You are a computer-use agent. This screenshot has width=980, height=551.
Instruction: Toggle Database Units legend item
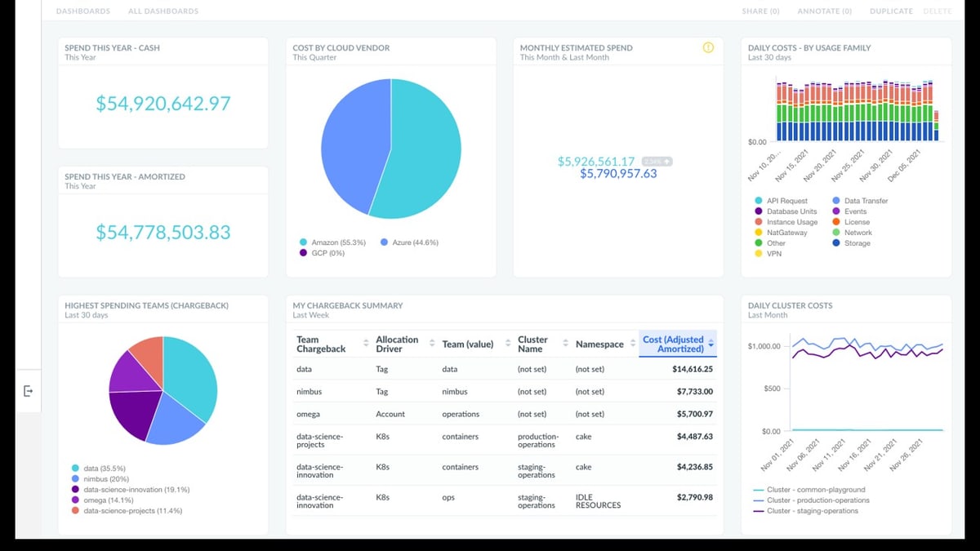[786, 211]
